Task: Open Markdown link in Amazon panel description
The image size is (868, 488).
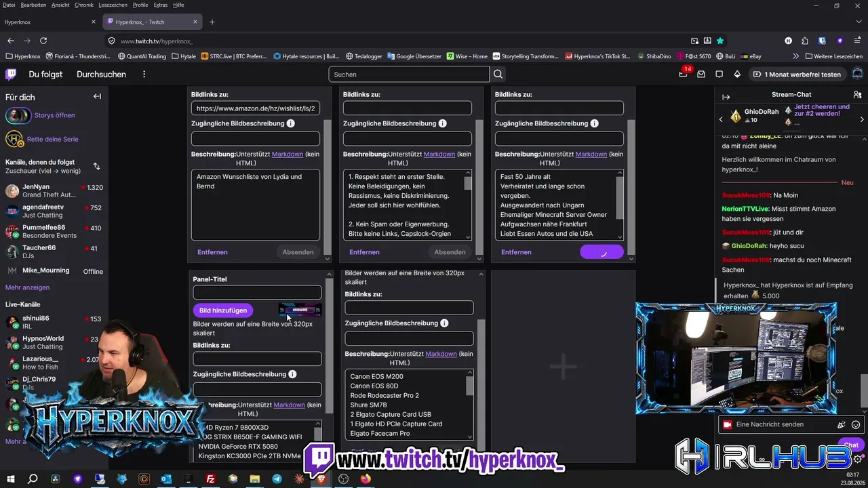Action: (x=287, y=154)
